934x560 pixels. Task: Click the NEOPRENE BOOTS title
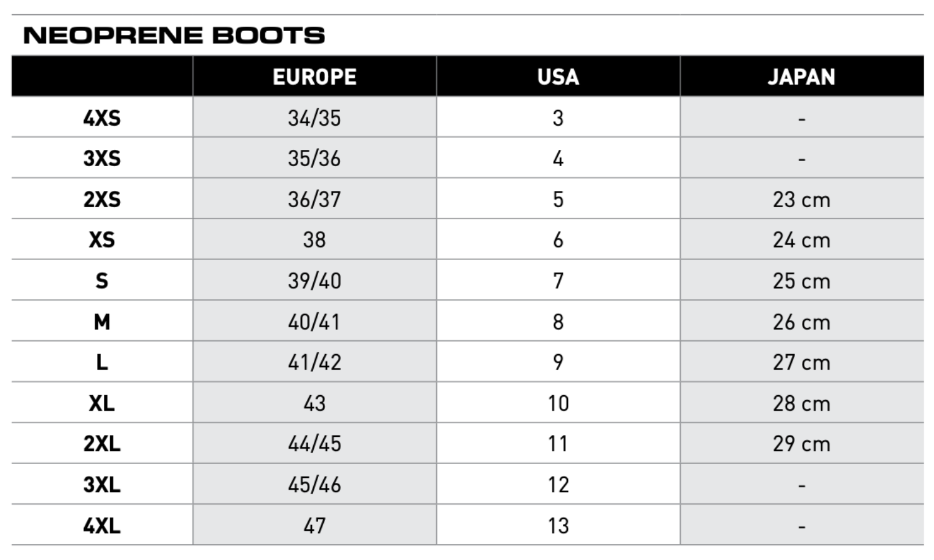pos(174,35)
